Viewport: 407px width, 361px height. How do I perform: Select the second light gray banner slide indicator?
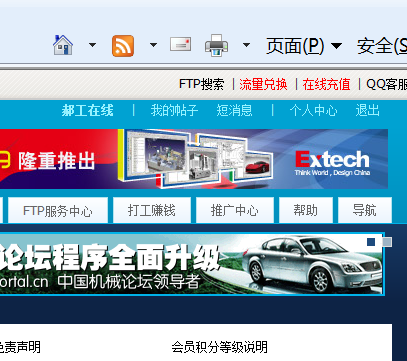[387, 242]
